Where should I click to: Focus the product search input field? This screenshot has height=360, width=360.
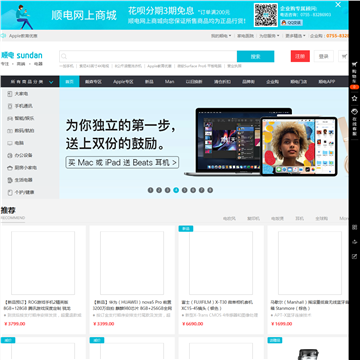pyautogui.click(x=148, y=56)
